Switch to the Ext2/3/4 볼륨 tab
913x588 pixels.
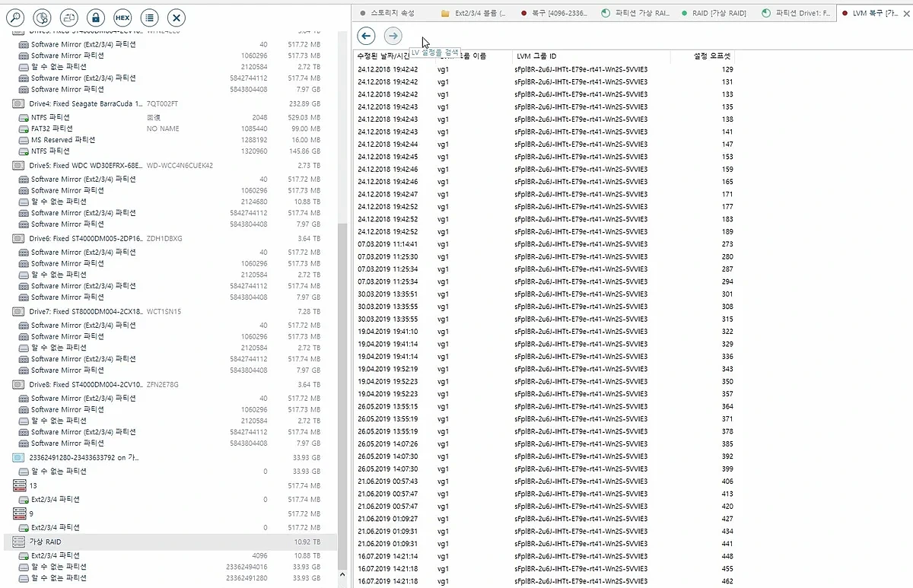click(x=474, y=13)
